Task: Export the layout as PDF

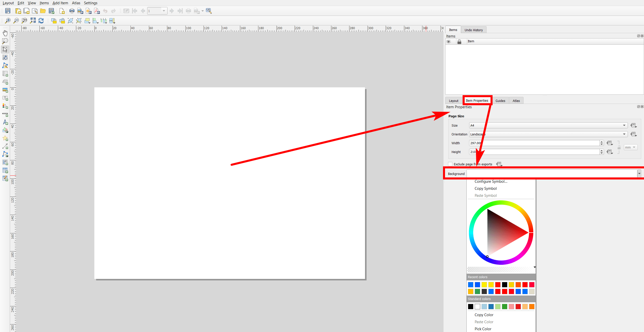Action: [97, 11]
